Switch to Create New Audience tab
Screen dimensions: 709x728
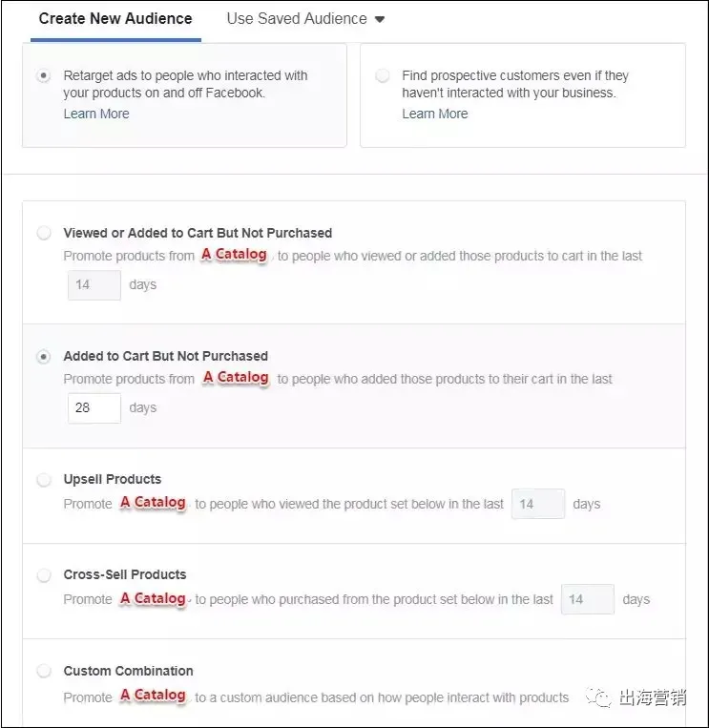coord(115,18)
